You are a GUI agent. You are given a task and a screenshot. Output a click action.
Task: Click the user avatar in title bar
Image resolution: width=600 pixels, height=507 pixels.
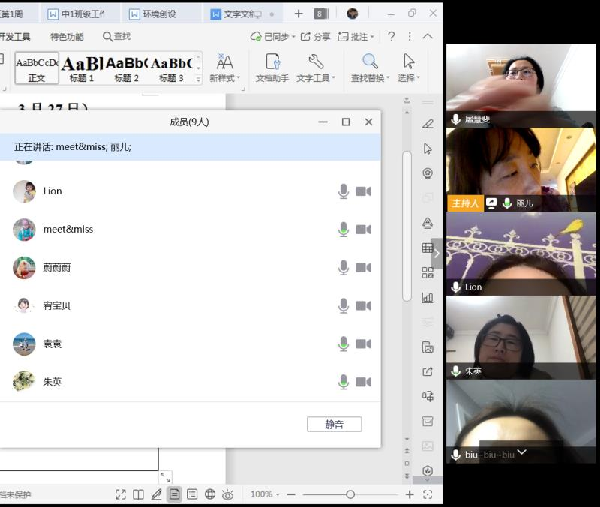352,14
